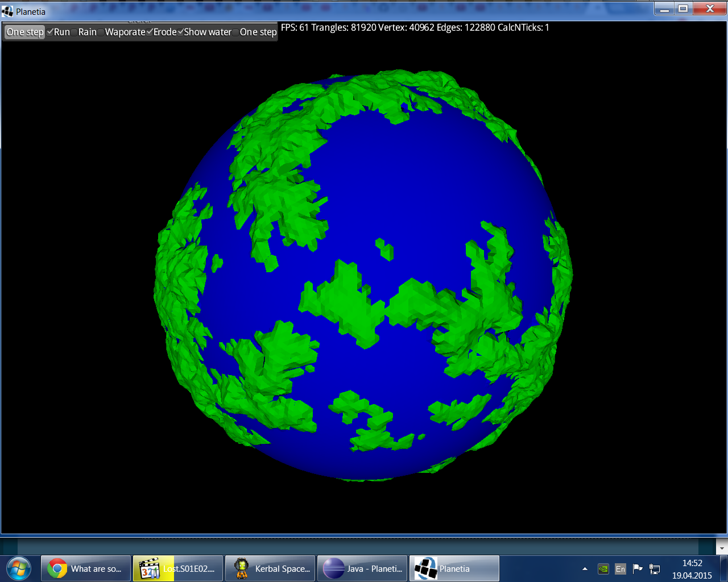Enable the Rain checkbox
The width and height of the screenshot is (728, 582).
[73, 32]
